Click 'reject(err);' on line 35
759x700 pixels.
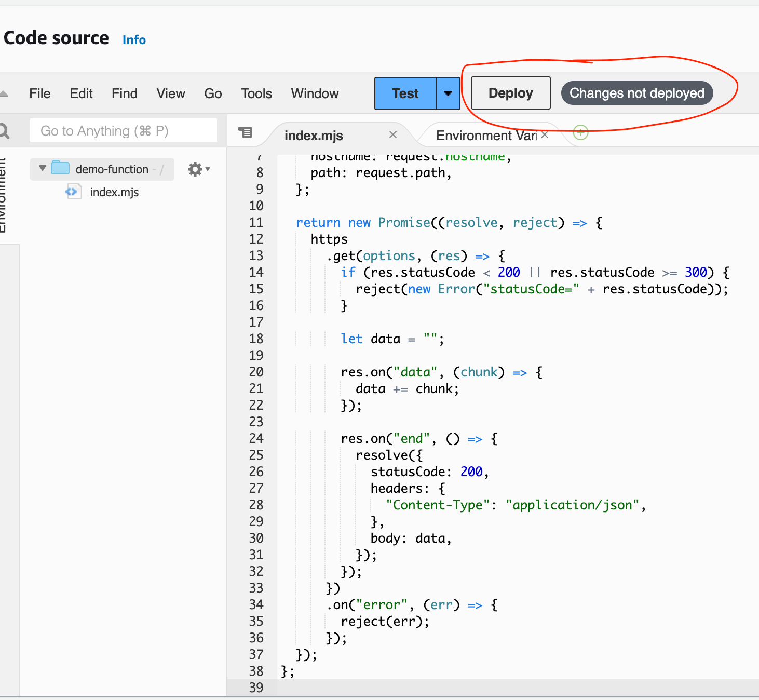pyautogui.click(x=385, y=621)
